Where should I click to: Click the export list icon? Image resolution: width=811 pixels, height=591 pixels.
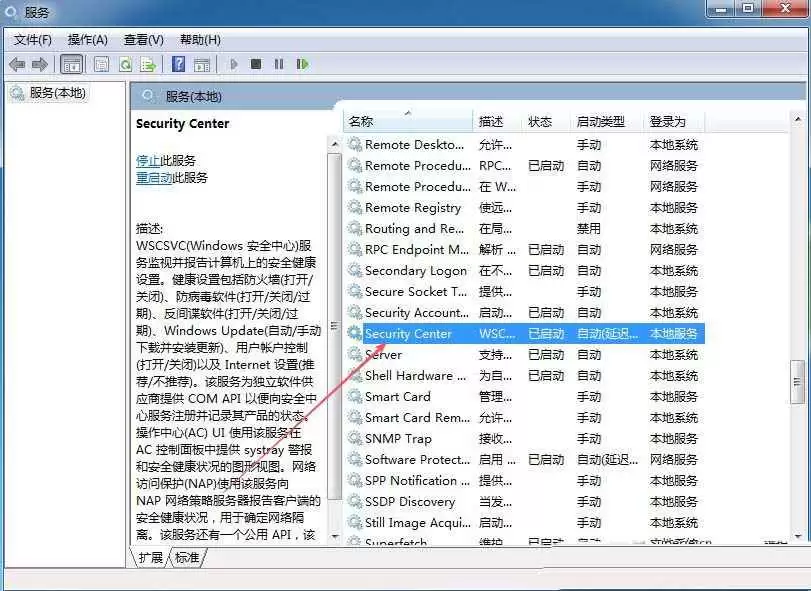click(147, 64)
